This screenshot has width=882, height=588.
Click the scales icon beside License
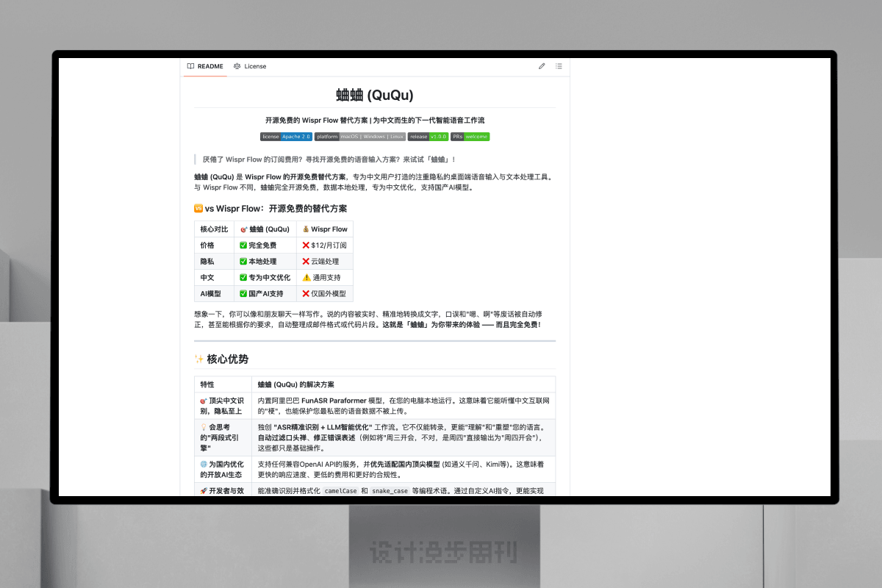point(237,66)
